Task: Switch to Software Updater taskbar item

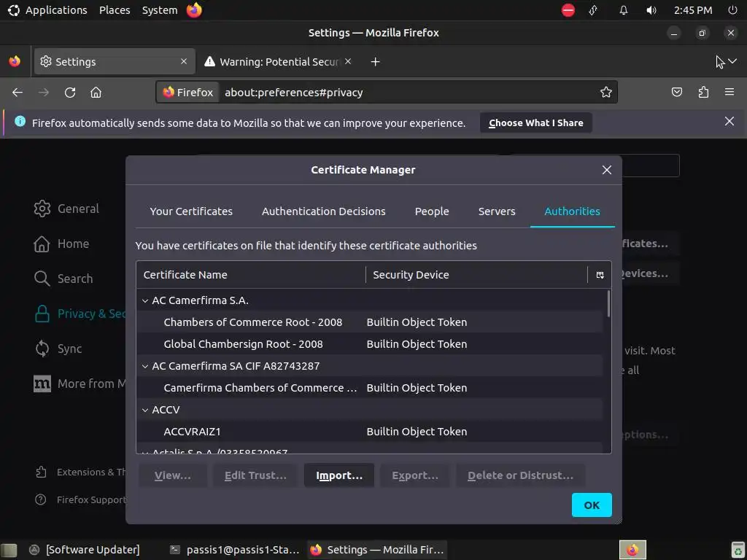Action: coord(85,550)
